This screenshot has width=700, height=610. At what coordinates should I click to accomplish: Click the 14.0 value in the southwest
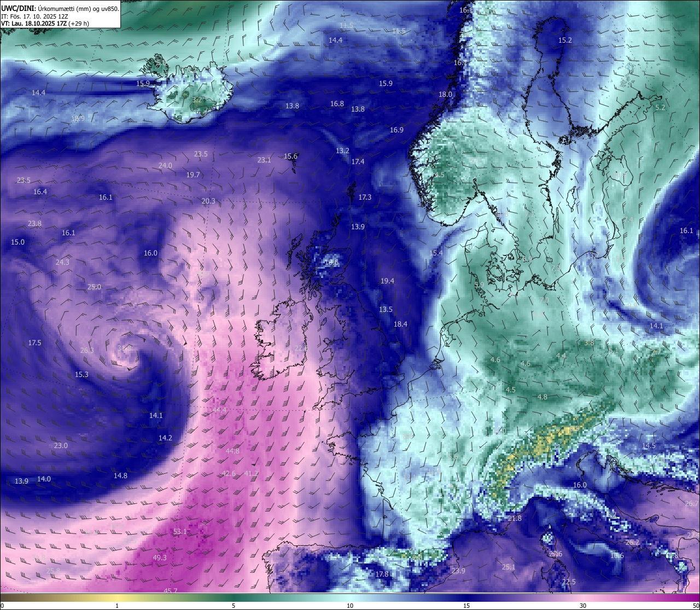tap(44, 479)
